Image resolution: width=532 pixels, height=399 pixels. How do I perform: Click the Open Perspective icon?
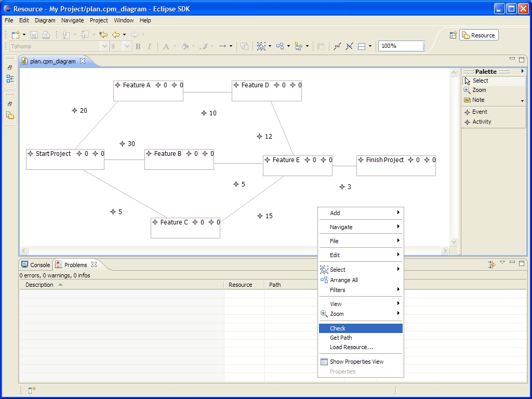click(453, 35)
